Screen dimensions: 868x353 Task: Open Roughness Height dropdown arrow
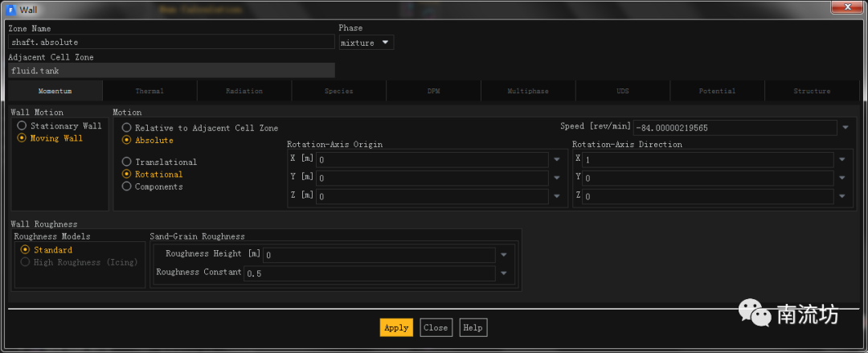pos(504,255)
